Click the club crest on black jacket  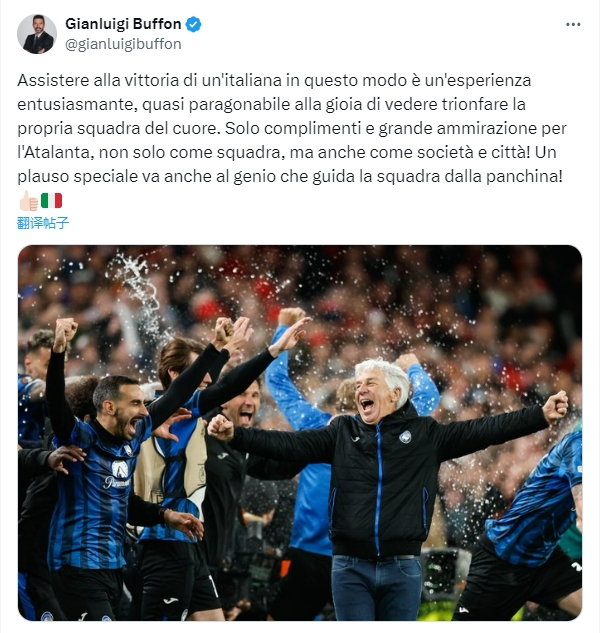coord(405,436)
